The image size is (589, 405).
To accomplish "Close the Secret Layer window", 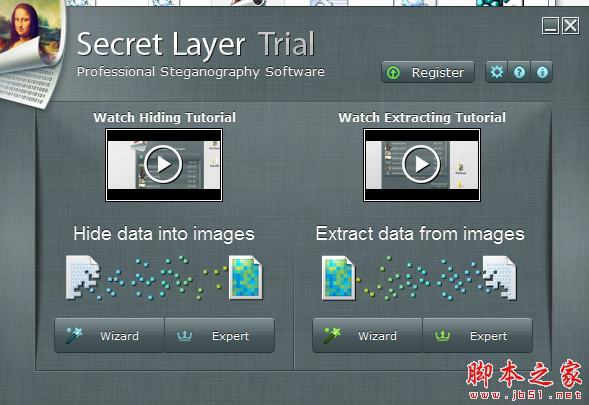I will 571,26.
